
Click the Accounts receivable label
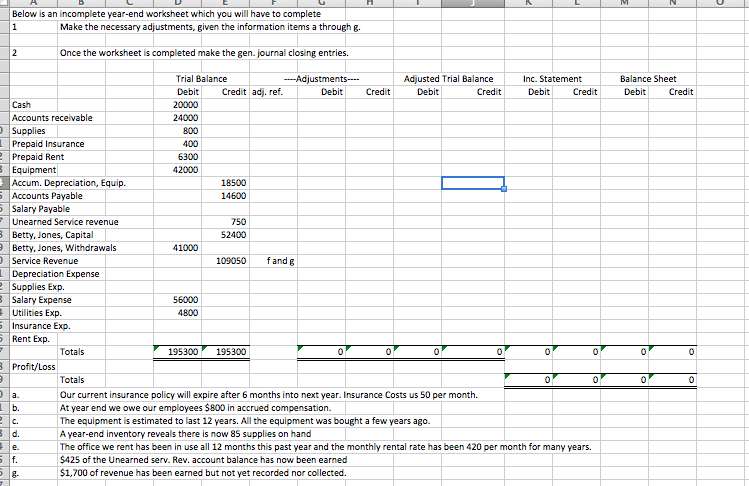tap(52, 118)
